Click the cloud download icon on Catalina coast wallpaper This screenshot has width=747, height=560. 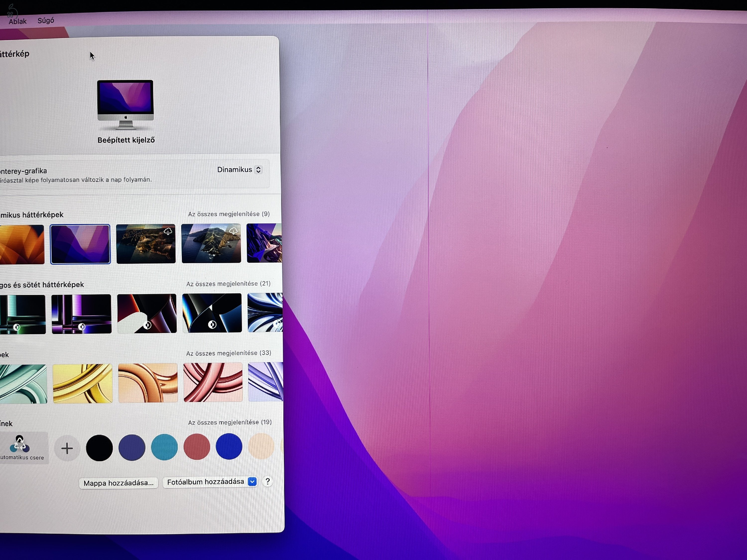click(x=233, y=231)
